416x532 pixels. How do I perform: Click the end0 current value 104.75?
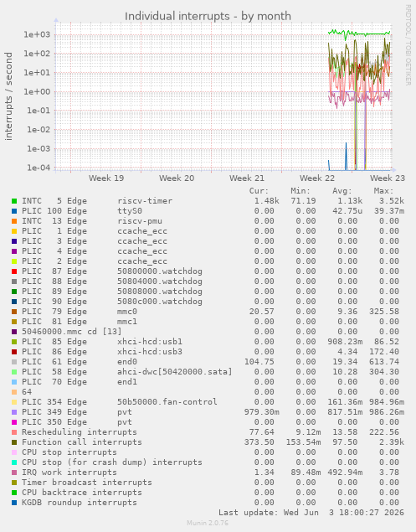pyautogui.click(x=259, y=362)
